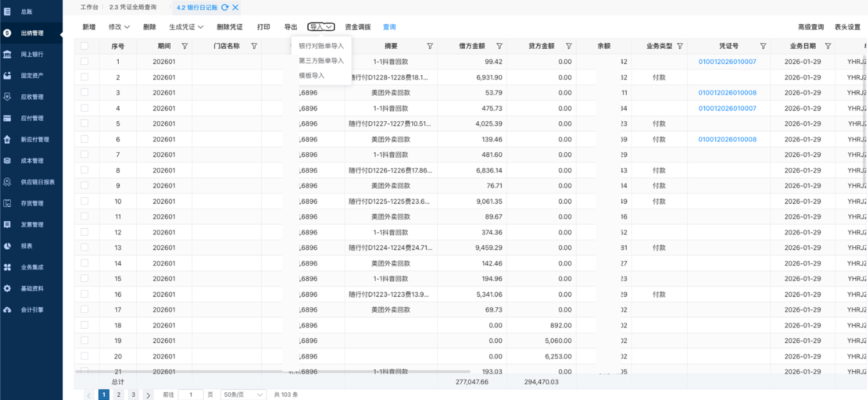The width and height of the screenshot is (868, 400).
Task: Click the 应收管理 sidebar icon
Action: (x=8, y=97)
